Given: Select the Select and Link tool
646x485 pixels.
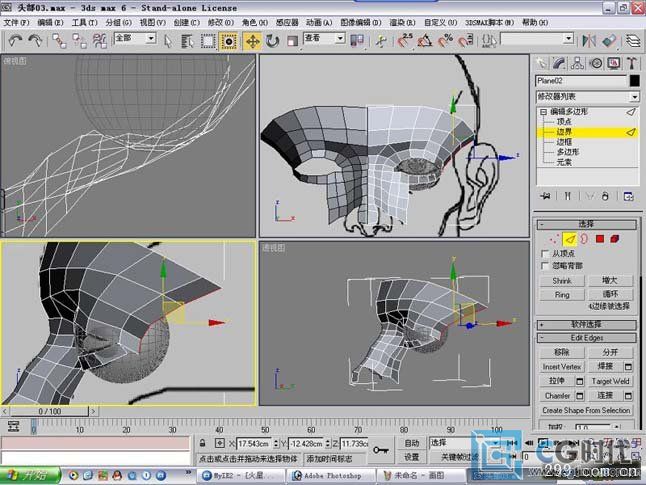Looking at the screenshot, I should [59, 41].
